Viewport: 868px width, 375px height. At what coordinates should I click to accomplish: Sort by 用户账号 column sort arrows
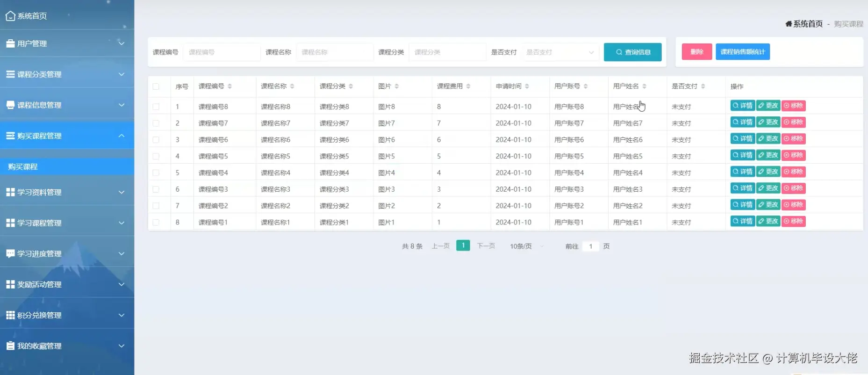click(x=585, y=87)
